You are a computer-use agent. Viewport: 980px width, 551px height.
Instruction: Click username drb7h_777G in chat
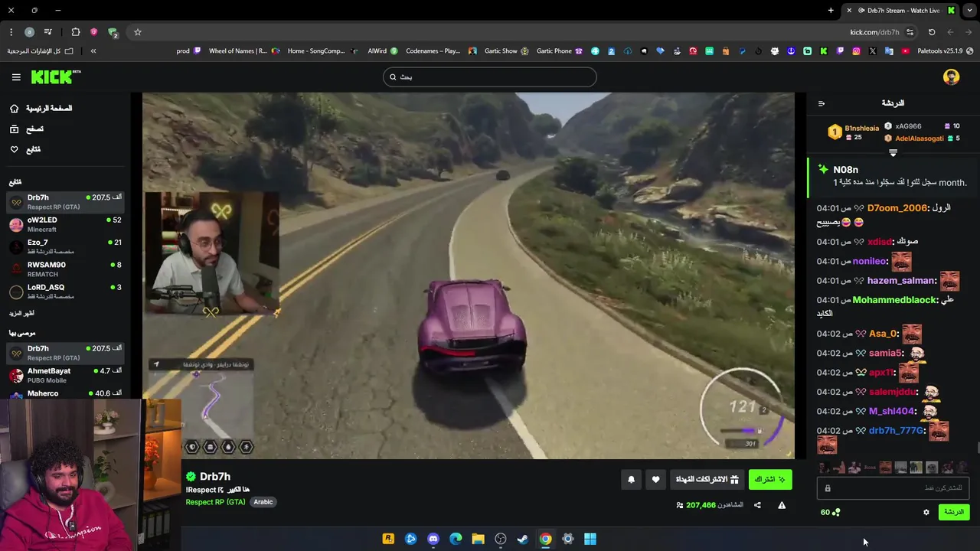(x=896, y=431)
